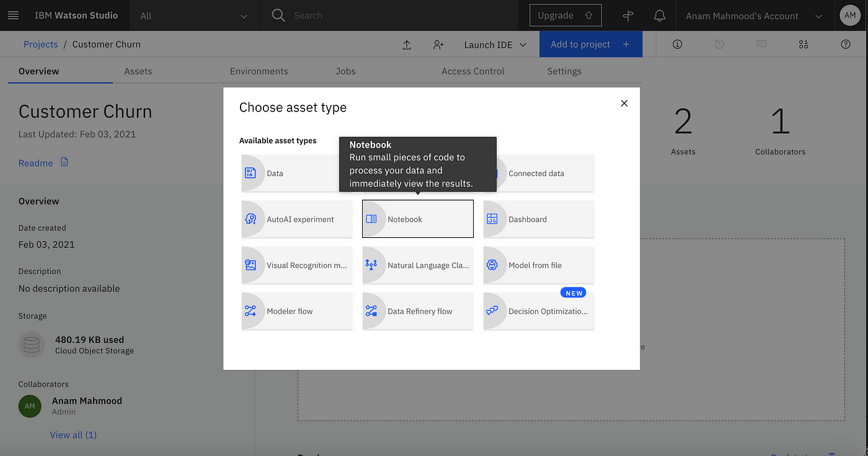This screenshot has height=456, width=868.
Task: Go to the Projects breadcrumb link
Action: pyautogui.click(x=40, y=45)
